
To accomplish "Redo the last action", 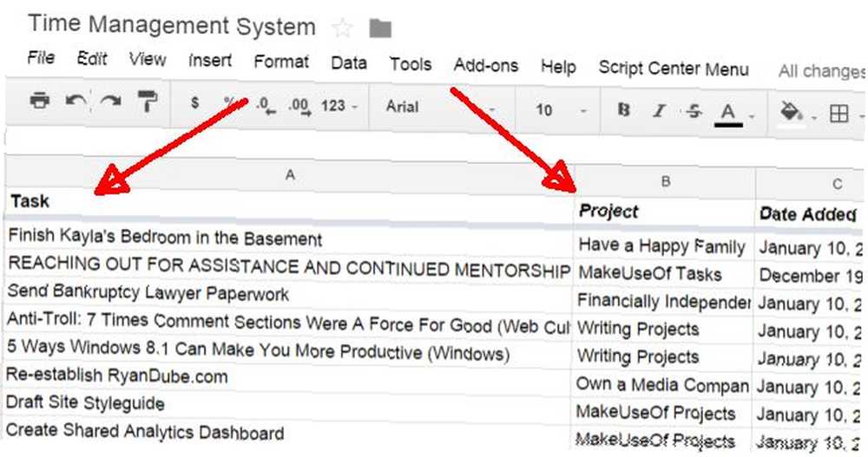I will click(x=111, y=101).
